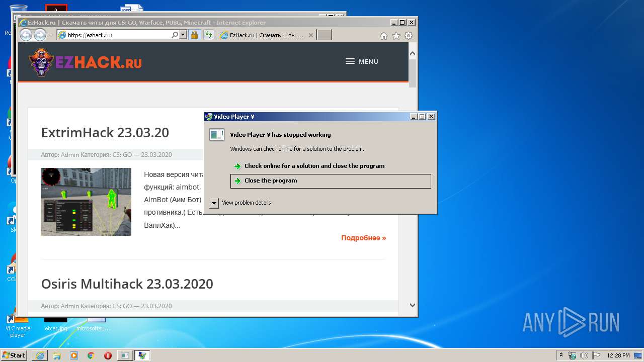Click the ezhack.ru address field

click(119, 35)
